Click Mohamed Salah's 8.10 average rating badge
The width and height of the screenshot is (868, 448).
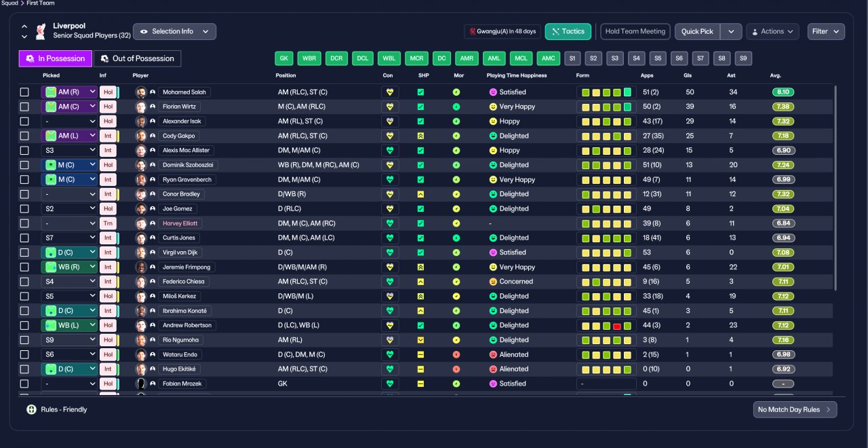pyautogui.click(x=783, y=92)
